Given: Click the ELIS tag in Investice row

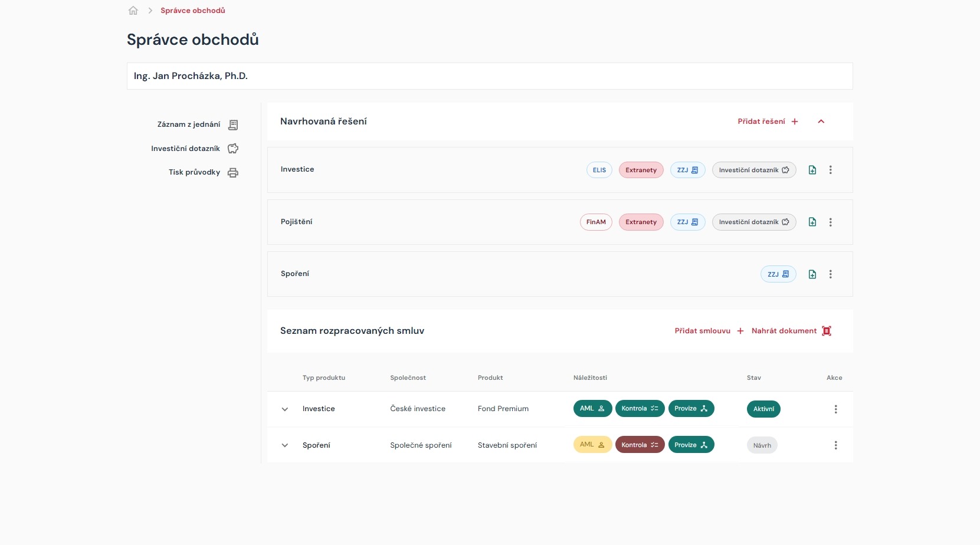Looking at the screenshot, I should (599, 170).
